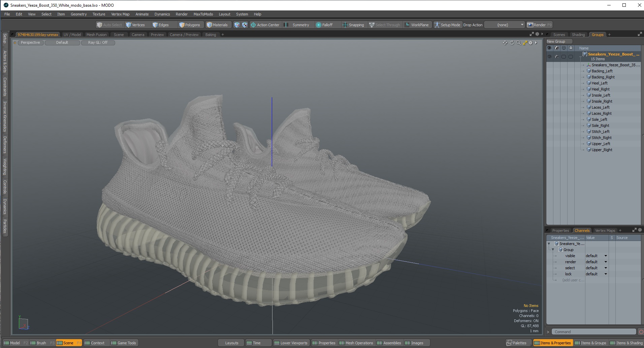644x348 pixels.
Task: Open Action Center options
Action: point(265,25)
